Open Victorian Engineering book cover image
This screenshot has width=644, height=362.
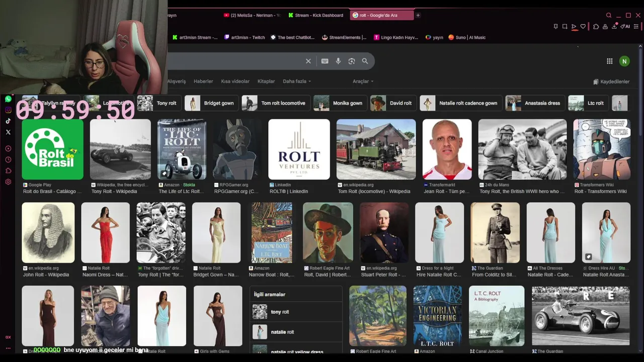tap(437, 316)
